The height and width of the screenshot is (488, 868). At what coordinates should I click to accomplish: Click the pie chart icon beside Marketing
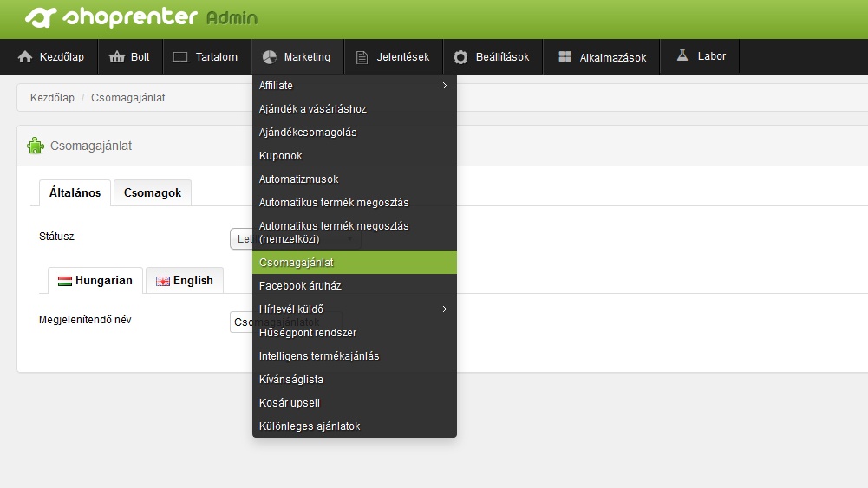pyautogui.click(x=270, y=56)
